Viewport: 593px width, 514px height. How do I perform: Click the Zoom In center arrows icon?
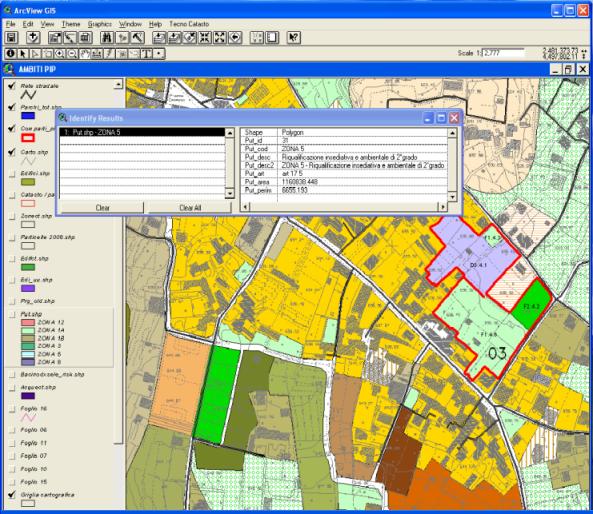click(x=205, y=37)
